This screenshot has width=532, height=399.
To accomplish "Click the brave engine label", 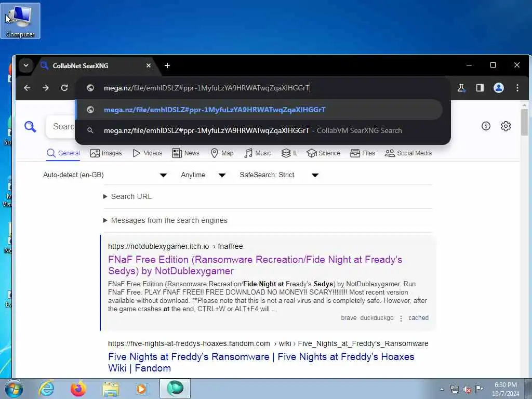I will [349, 318].
